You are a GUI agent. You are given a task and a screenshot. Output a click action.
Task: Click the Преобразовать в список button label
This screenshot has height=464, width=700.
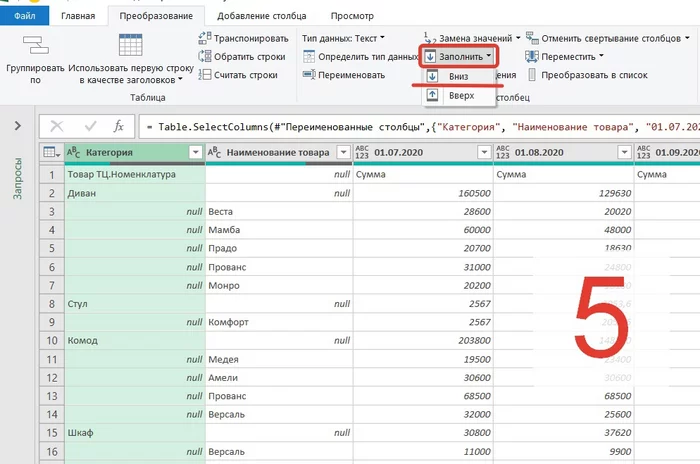pos(594,75)
